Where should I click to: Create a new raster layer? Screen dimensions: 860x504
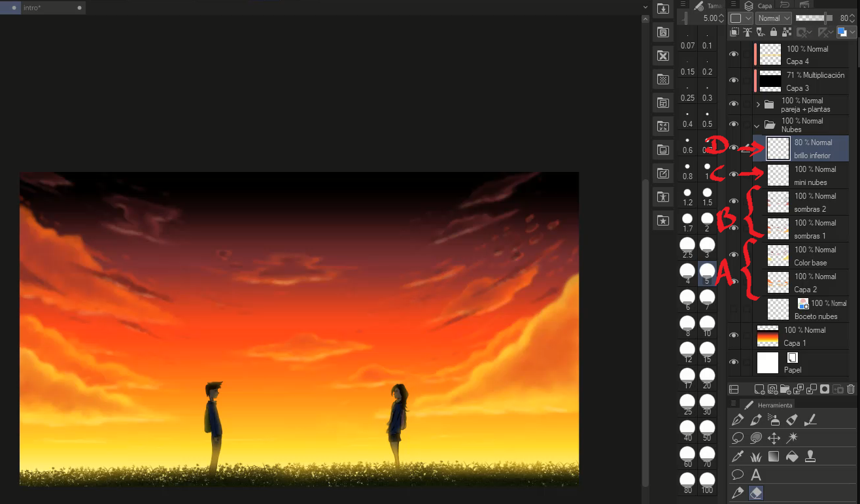(759, 389)
